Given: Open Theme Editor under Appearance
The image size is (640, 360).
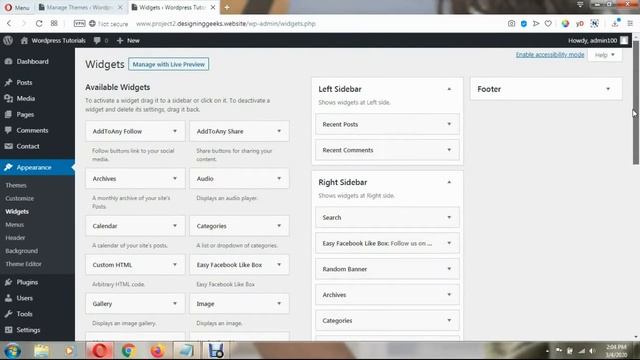Looking at the screenshot, I should tap(23, 264).
